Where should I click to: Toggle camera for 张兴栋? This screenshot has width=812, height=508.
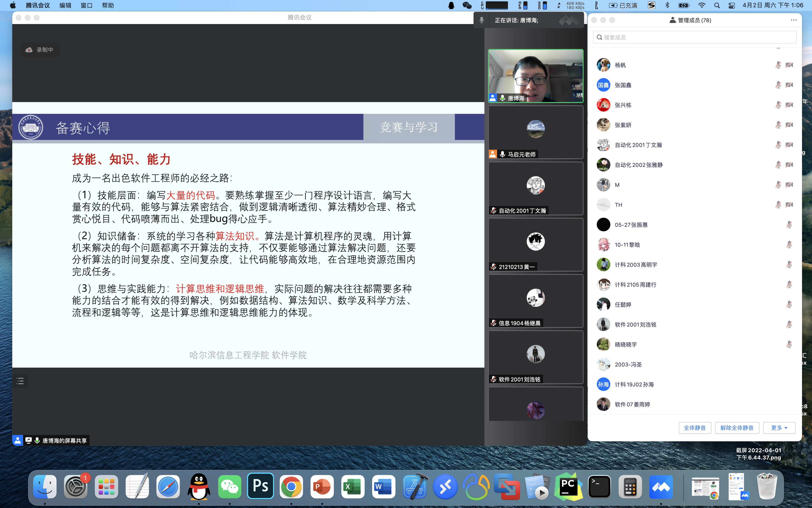coord(789,105)
